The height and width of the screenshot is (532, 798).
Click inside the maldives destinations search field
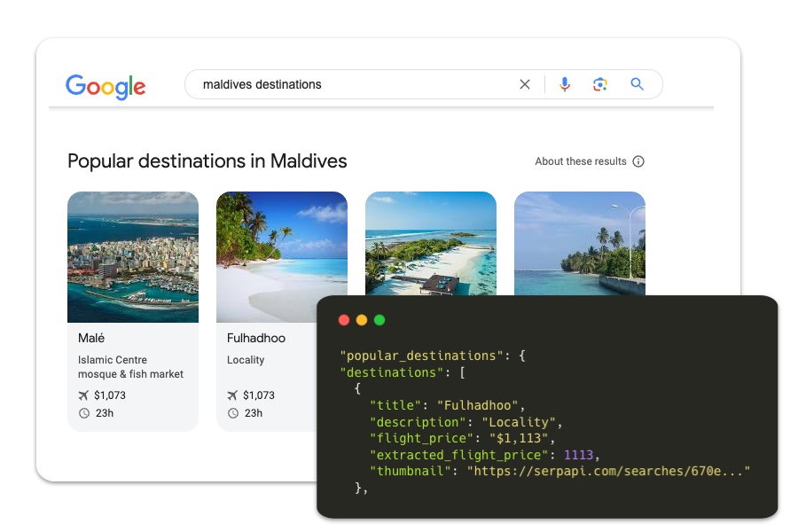pyautogui.click(x=310, y=83)
